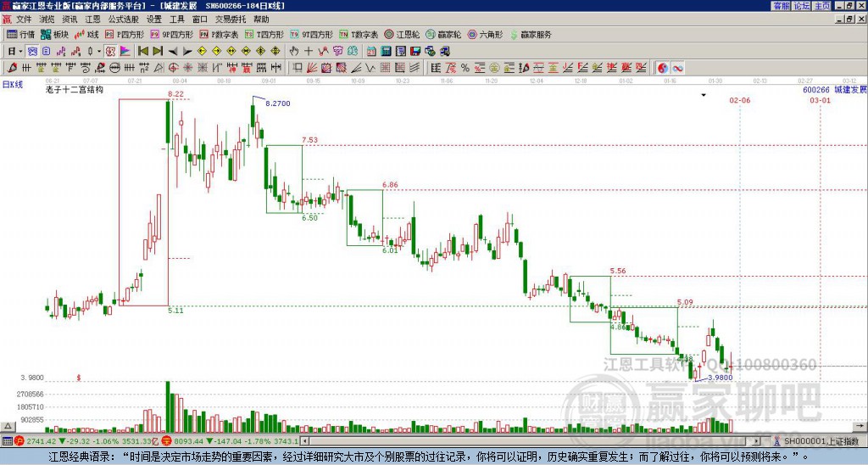This screenshot has height=465, width=868.
Task: Click horizontal scrollbar left arrow
Action: [305, 441]
